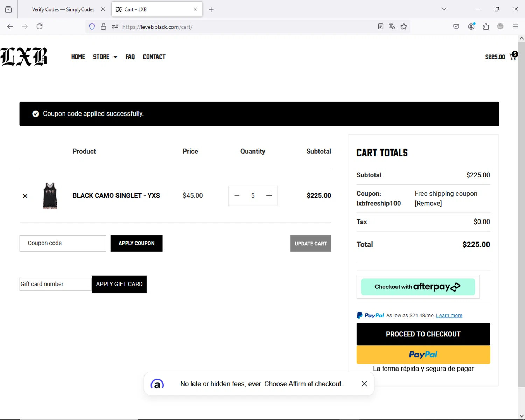Screen dimensions: 525x420
Task: Switch to Verify Codes — SimplyCodes tab
Action: pyautogui.click(x=63, y=9)
